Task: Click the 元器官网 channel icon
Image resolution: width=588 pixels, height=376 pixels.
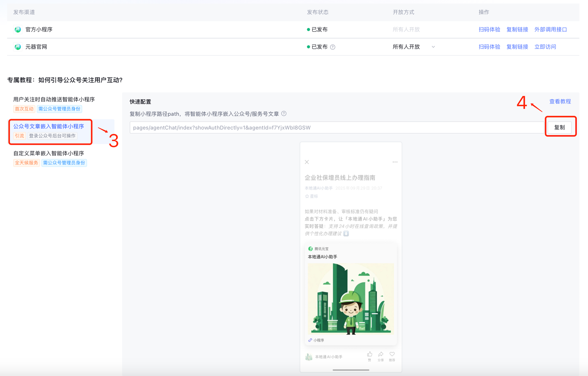Action: (x=18, y=47)
